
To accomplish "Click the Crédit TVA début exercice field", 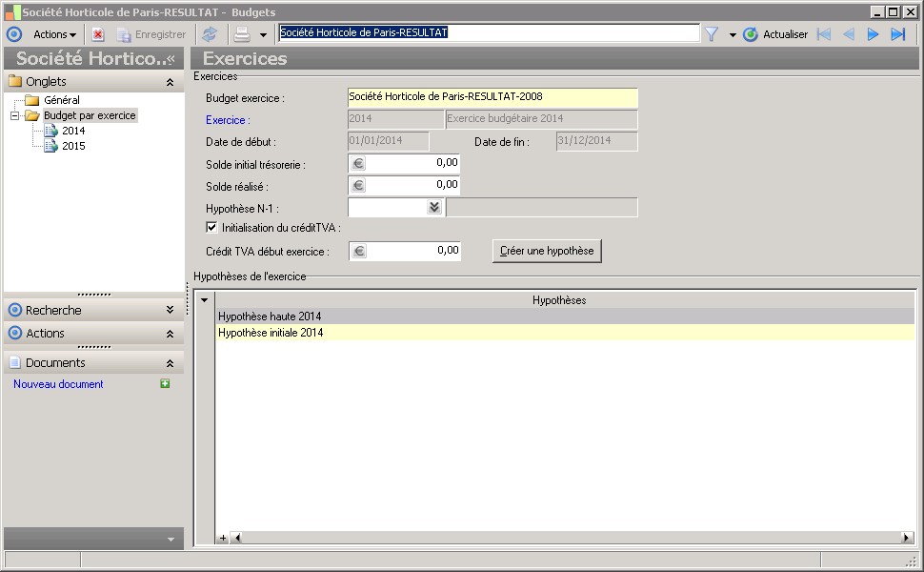I will pyautogui.click(x=404, y=252).
